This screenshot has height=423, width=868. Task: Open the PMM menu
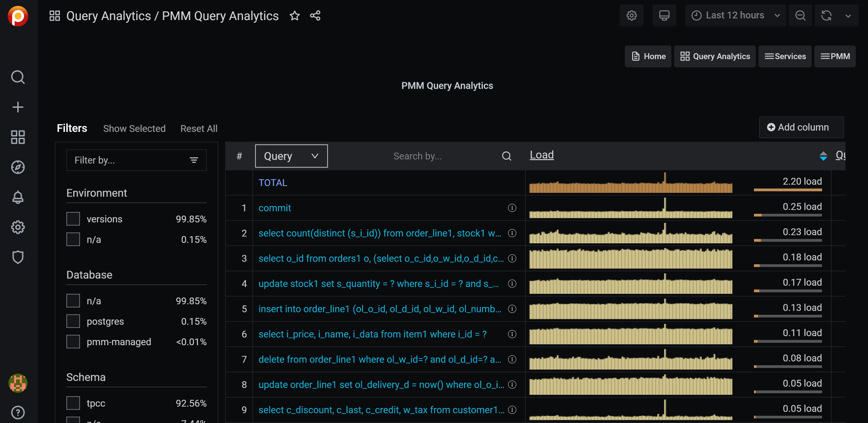click(x=835, y=56)
